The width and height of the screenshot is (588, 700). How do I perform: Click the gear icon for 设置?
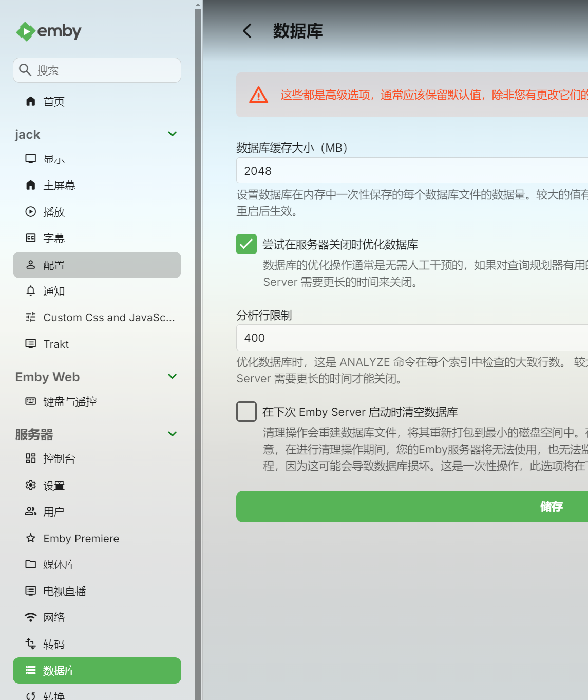tap(31, 485)
